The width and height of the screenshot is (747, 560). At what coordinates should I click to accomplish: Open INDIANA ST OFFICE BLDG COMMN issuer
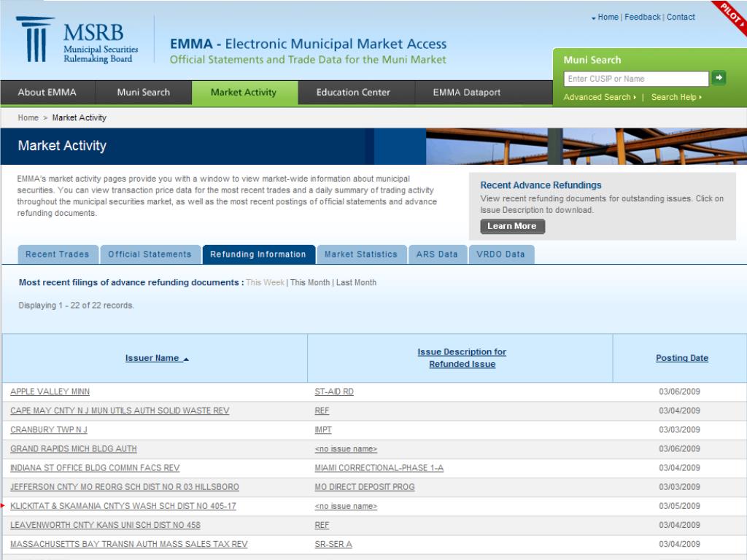point(95,467)
